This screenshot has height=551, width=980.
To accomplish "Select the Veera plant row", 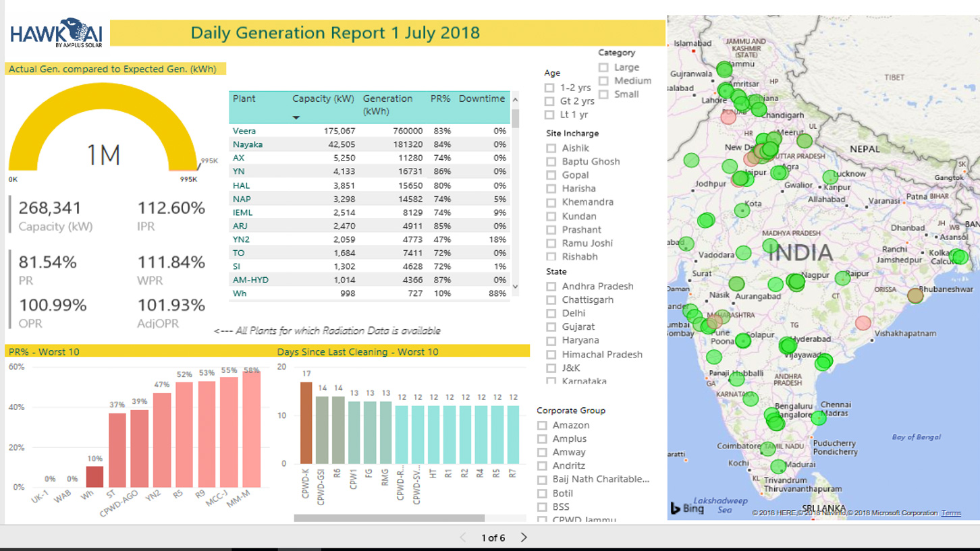I will (x=244, y=131).
